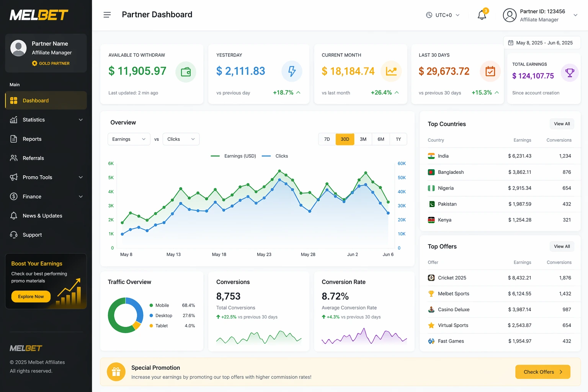Screen dimensions: 588x392
Task: Click the Kenya flag icon
Action: point(431,220)
